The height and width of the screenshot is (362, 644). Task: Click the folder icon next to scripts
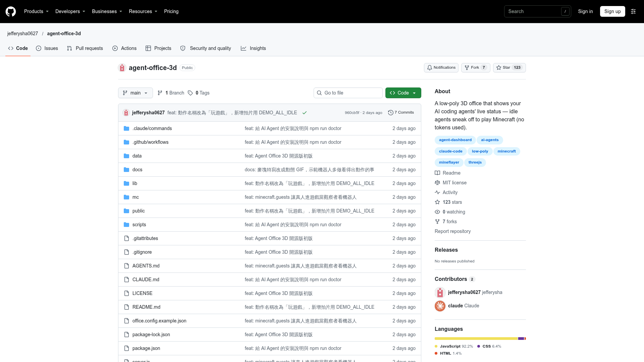click(x=126, y=225)
